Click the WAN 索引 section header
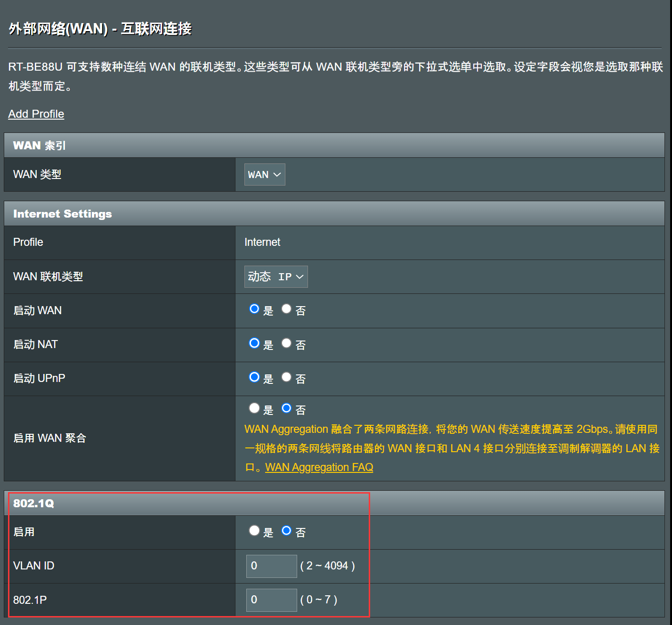This screenshot has width=672, height=625. pos(40,146)
